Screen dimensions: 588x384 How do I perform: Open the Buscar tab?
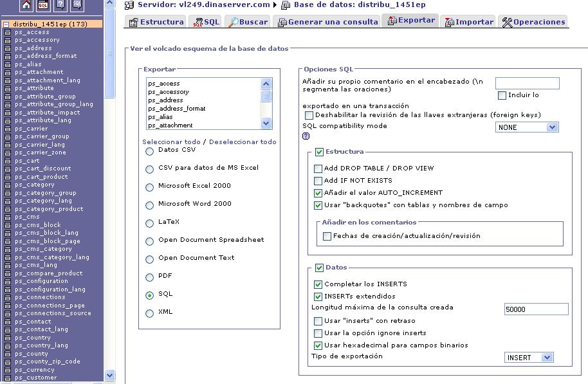point(248,22)
